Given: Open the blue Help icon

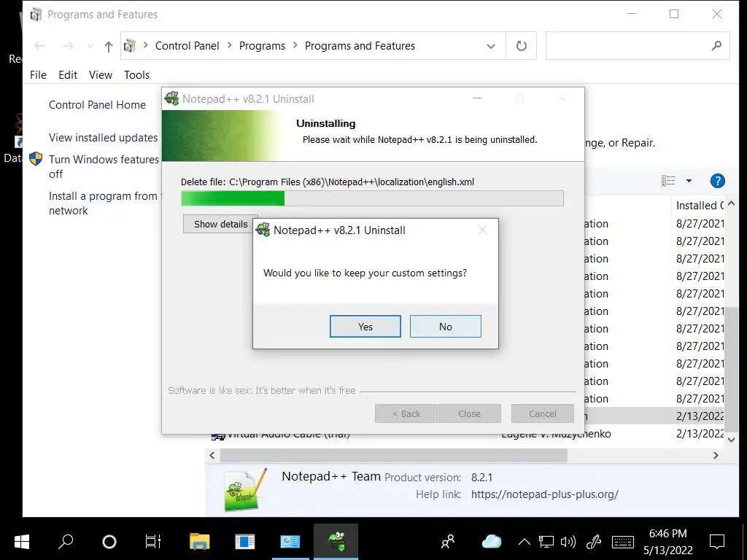Looking at the screenshot, I should [717, 181].
